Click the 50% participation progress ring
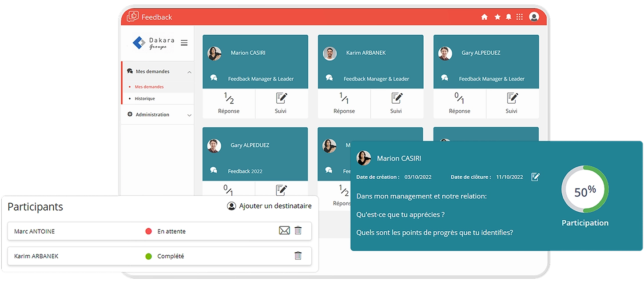Image resolution: width=644 pixels, height=282 pixels. (585, 189)
